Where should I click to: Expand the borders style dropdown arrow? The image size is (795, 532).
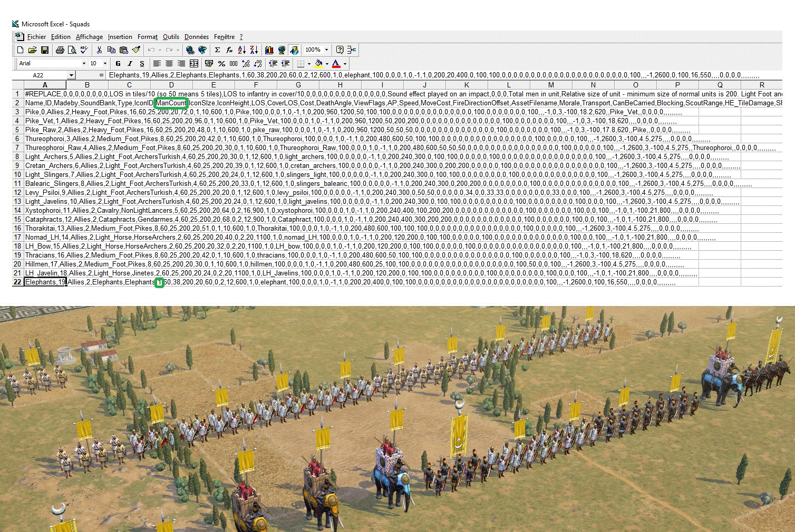coord(309,64)
